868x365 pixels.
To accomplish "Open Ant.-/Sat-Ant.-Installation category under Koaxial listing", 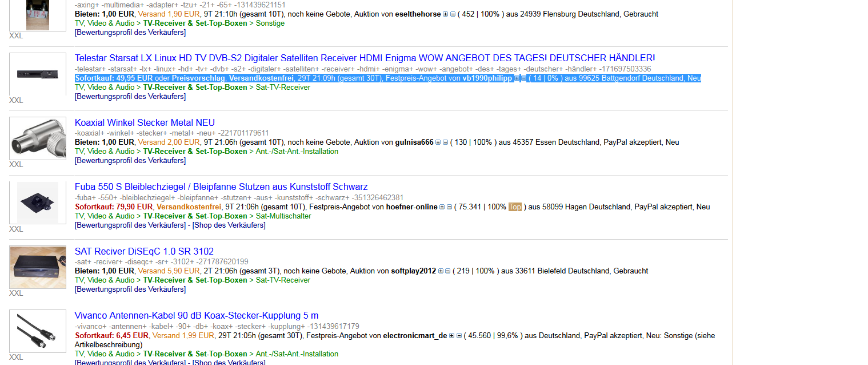I will 297,152.
